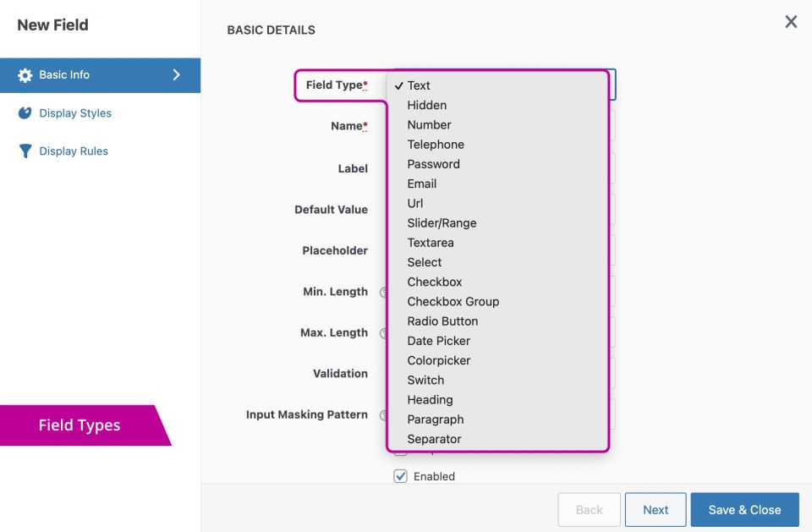Pick Radio Button field type option
This screenshot has width=812, height=532.
(x=442, y=321)
